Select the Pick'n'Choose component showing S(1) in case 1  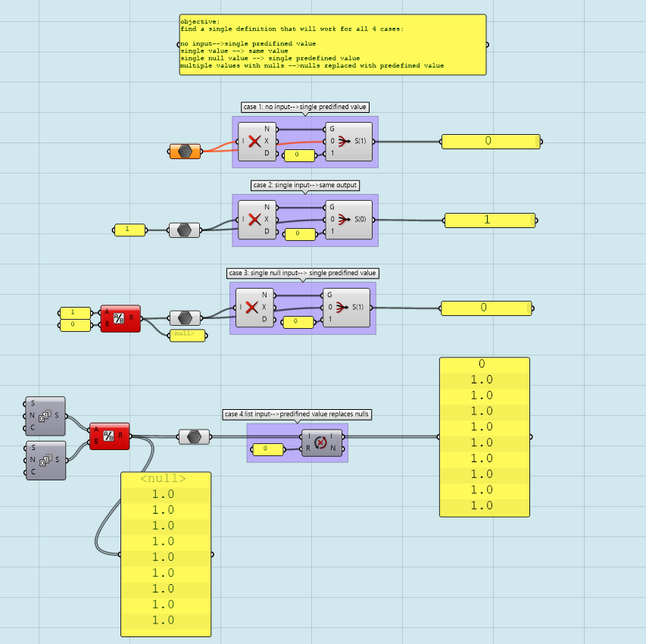[348, 142]
